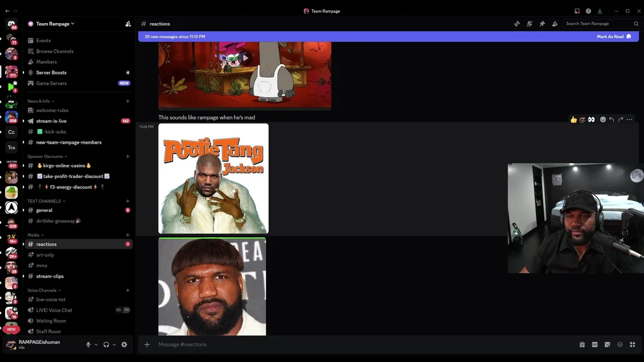This screenshot has width=644, height=362.
Task: Open the Add Reaction smiley icon
Action: 603,120
